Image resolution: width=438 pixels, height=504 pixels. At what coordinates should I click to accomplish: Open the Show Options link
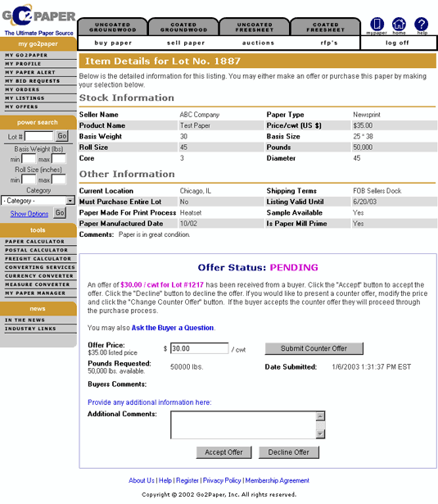point(29,214)
